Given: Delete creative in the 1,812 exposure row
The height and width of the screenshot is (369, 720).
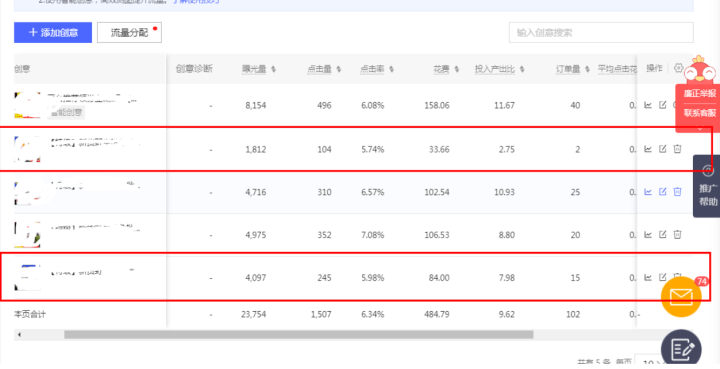Looking at the screenshot, I should coord(677,149).
